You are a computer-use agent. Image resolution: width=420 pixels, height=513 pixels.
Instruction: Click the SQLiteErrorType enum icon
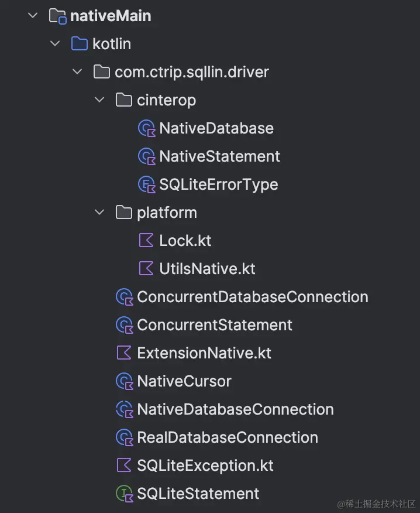pos(146,184)
